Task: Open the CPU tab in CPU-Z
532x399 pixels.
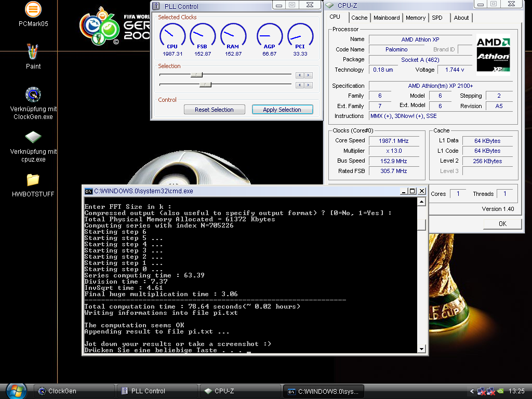Action: click(x=335, y=17)
